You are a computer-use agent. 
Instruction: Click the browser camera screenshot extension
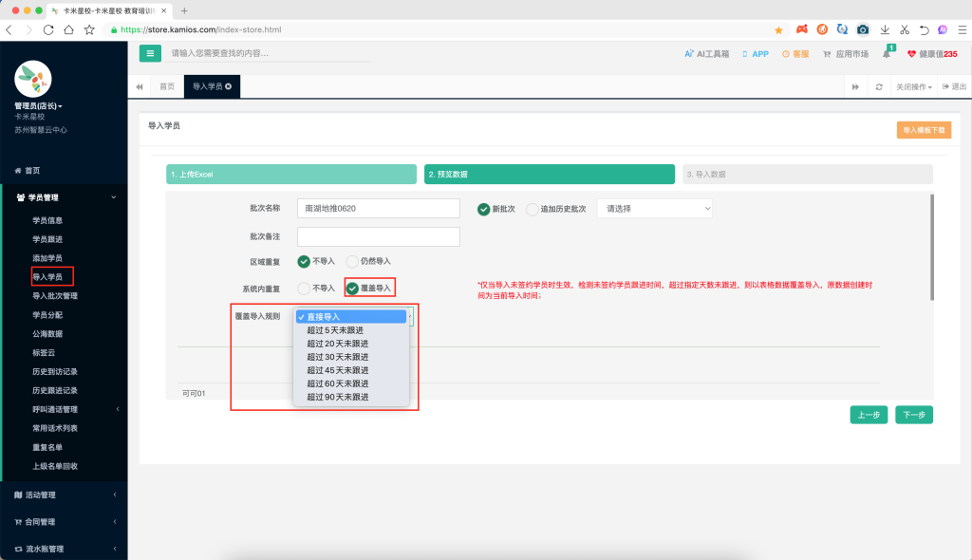click(x=862, y=29)
